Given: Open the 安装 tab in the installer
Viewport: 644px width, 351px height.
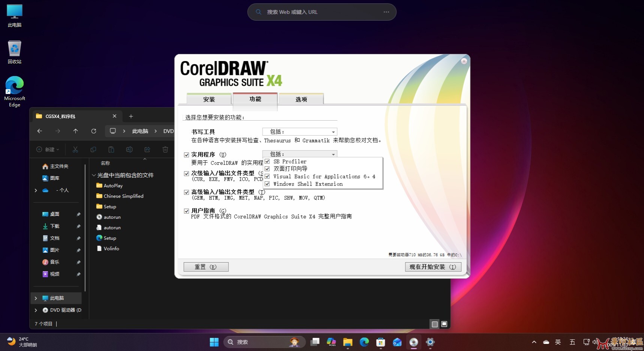Looking at the screenshot, I should pyautogui.click(x=209, y=99).
